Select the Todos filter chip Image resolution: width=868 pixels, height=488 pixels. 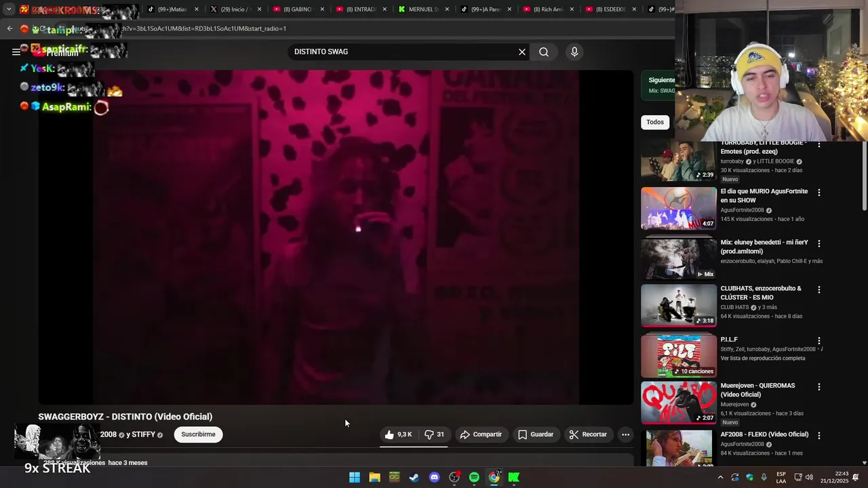(655, 122)
